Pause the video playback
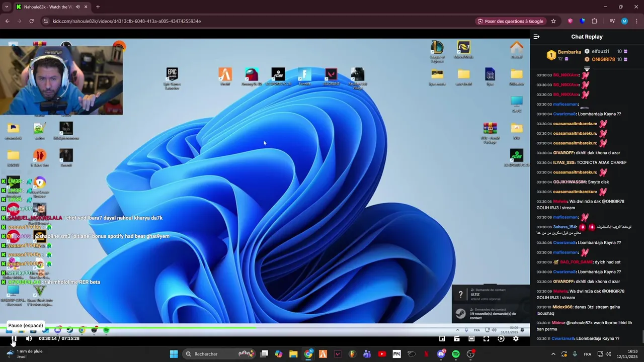644x362 pixels. coord(14,338)
